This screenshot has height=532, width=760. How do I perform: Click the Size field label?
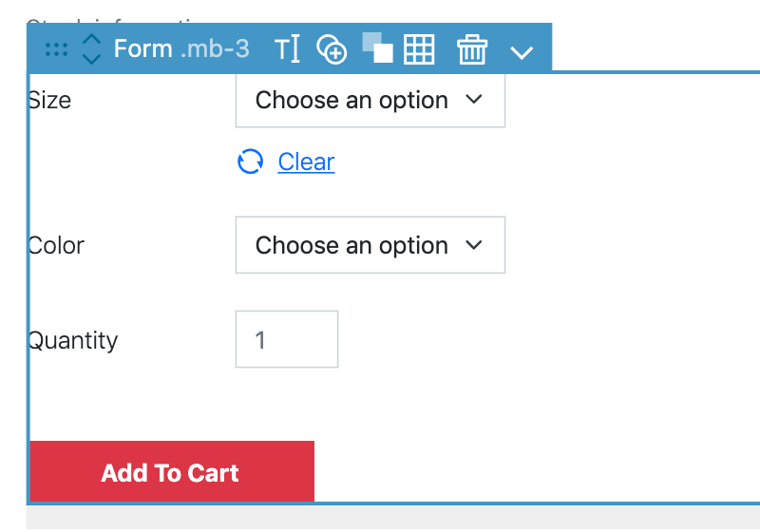tap(49, 101)
